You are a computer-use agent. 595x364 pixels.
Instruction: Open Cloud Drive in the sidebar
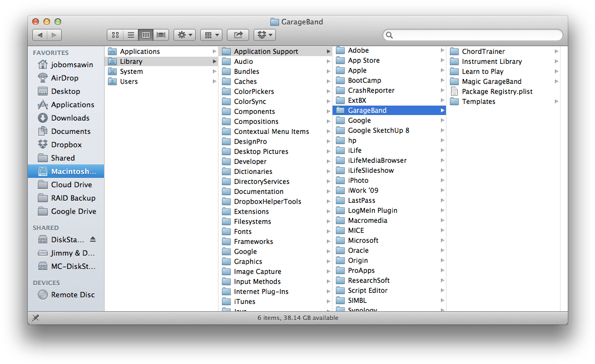click(66, 185)
